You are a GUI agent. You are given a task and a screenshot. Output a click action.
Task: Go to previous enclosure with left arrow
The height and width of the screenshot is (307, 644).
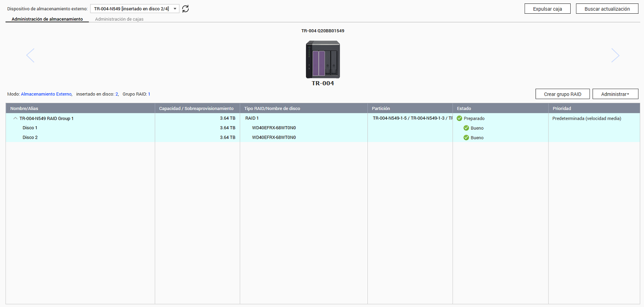click(30, 55)
